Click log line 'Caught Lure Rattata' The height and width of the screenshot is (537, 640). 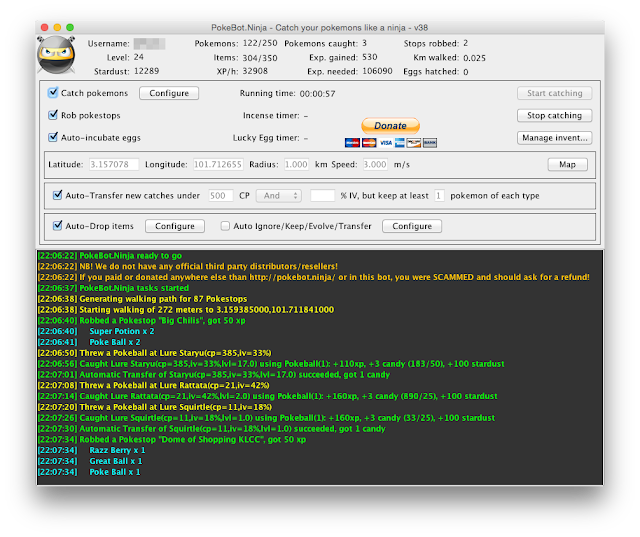[267, 396]
